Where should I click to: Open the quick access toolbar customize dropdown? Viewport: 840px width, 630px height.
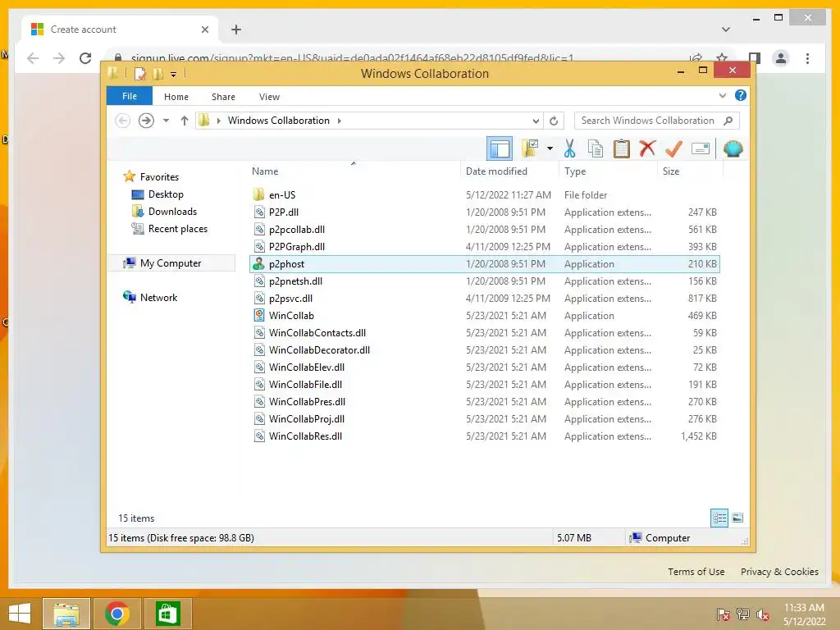tap(174, 75)
